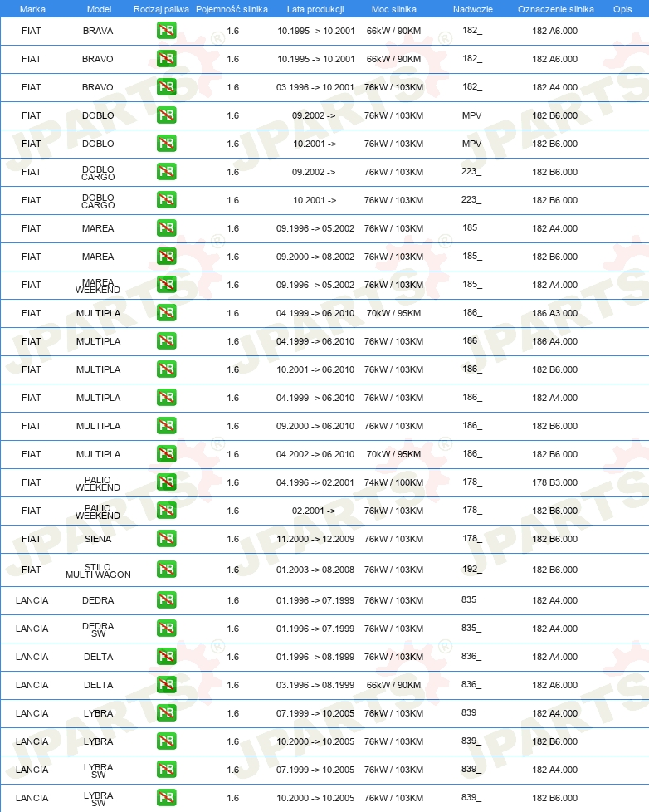The width and height of the screenshot is (649, 812).
Task: Click the body code 192_ cell
Action: 472,569
